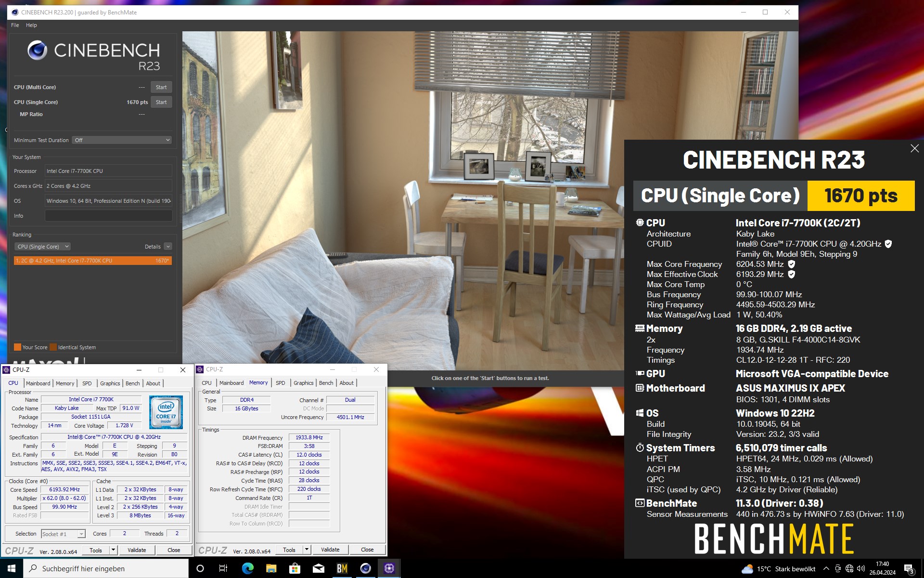924x578 pixels.
Task: Click the BenchMate section code icon
Action: (640, 503)
